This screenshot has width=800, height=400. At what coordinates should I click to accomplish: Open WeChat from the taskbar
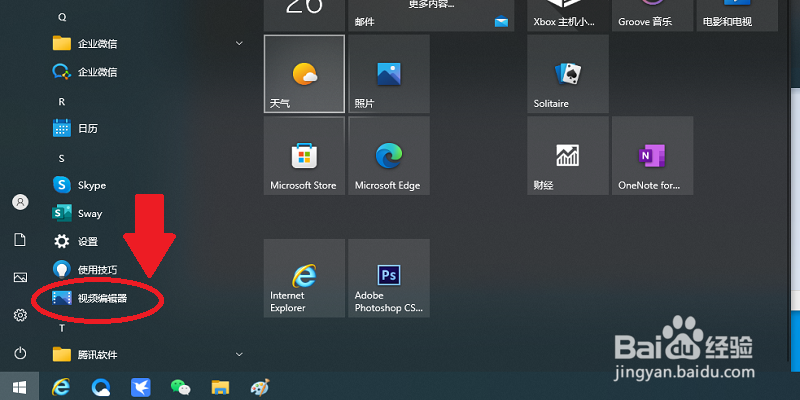180,388
